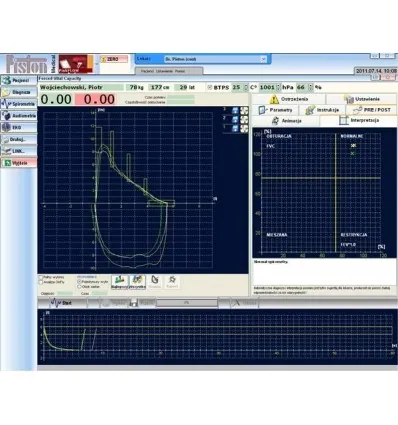Open the Pacjenci section in the sidebar
This screenshot has width=398, height=425.
pyautogui.click(x=19, y=80)
